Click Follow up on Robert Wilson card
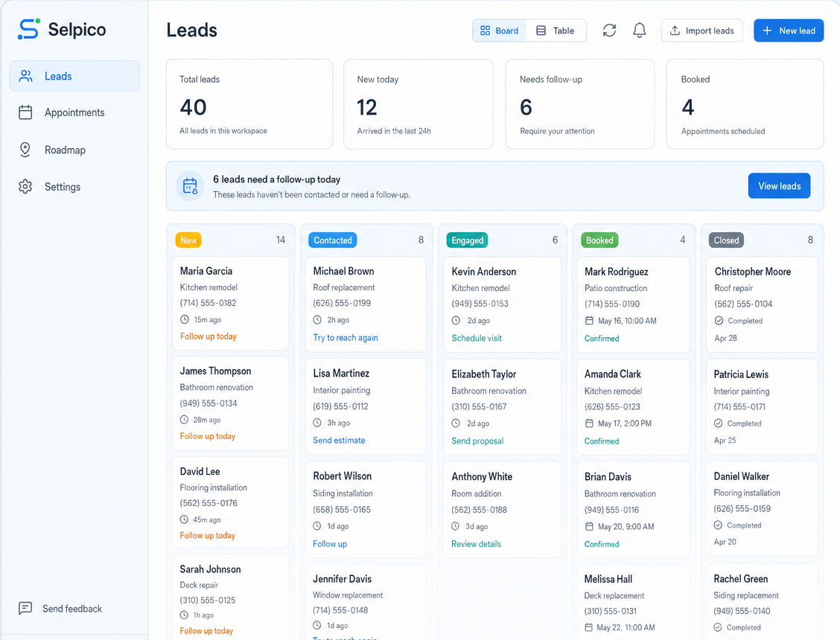Screen dimensions: 840x640 pos(330,543)
